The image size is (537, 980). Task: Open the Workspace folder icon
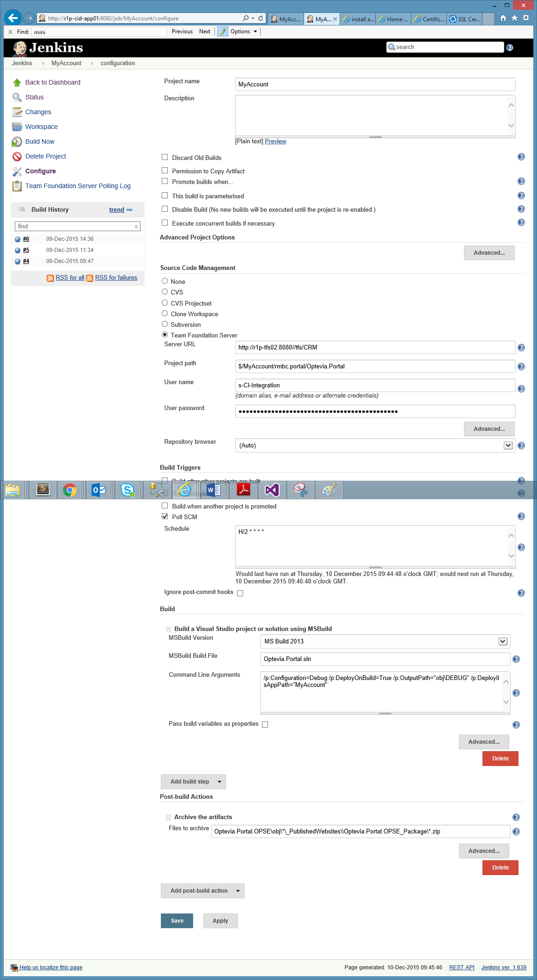(17, 127)
